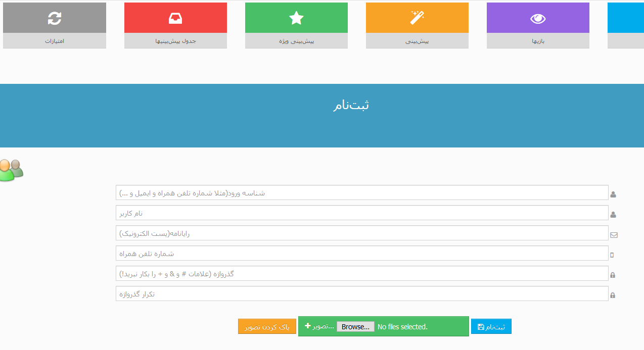Viewport: 644px width, 350px height.
Task: Open the بازیها menu label
Action: 538,41
